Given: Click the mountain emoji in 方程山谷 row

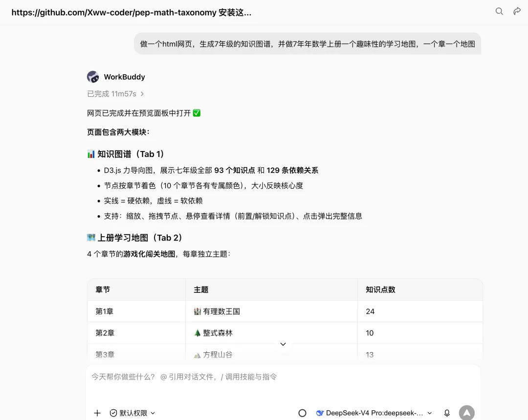Looking at the screenshot, I should [x=198, y=355].
